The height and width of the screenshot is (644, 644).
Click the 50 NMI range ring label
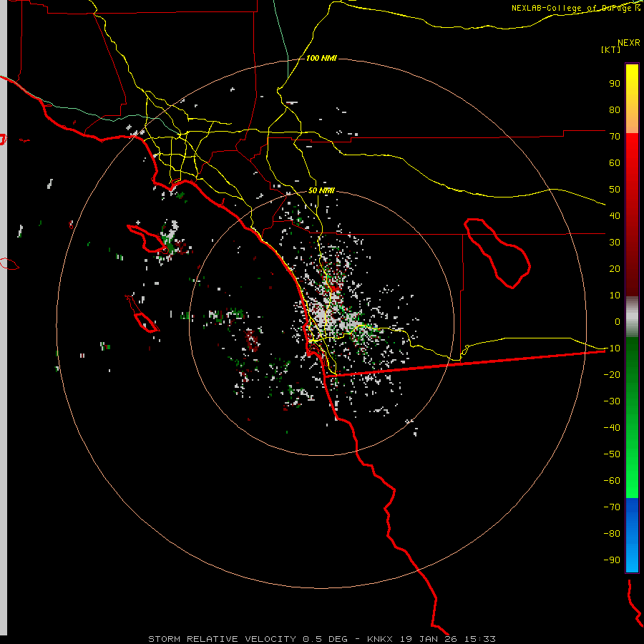coord(321,190)
